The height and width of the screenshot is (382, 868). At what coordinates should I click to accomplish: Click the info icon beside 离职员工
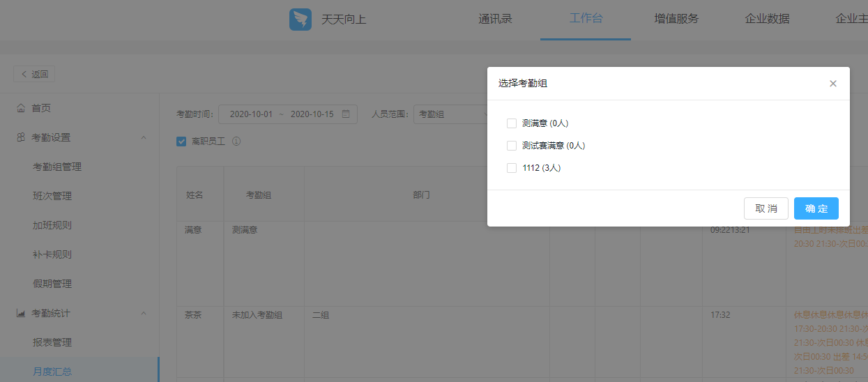236,141
